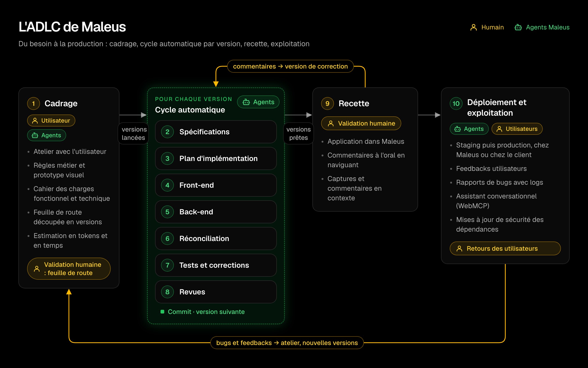The width and height of the screenshot is (588, 368).
Task: Click the step 2 number circle
Action: pyautogui.click(x=167, y=132)
